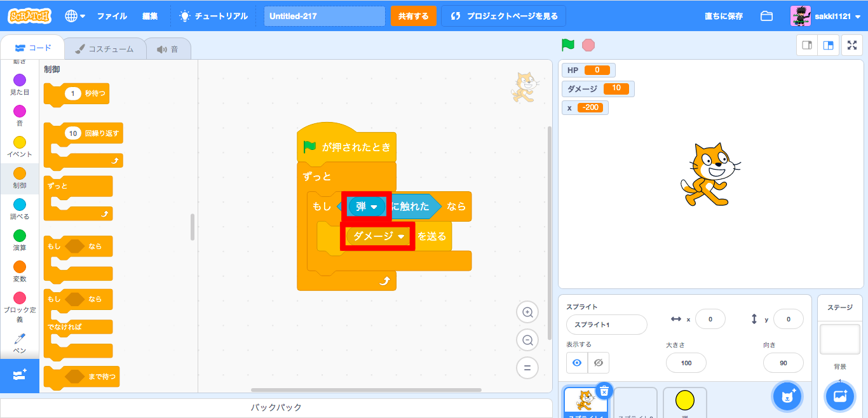Enter full screen stage mode

tap(852, 45)
